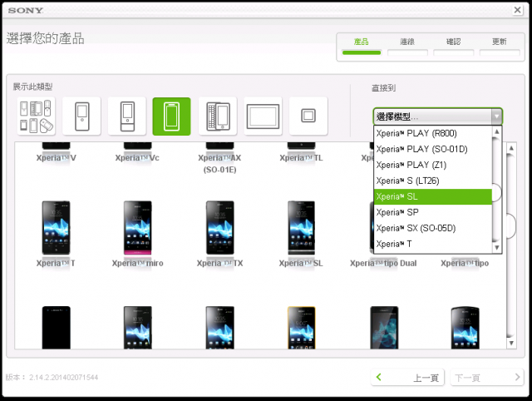Choose Xperia PLAY (Z1) from list
532x401 pixels.
click(x=433, y=165)
